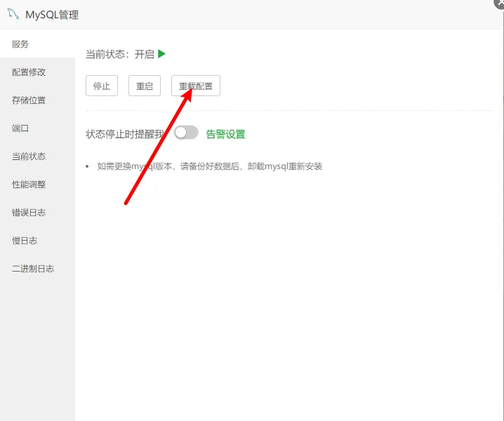Click the 重载配置 button

pyautogui.click(x=195, y=86)
